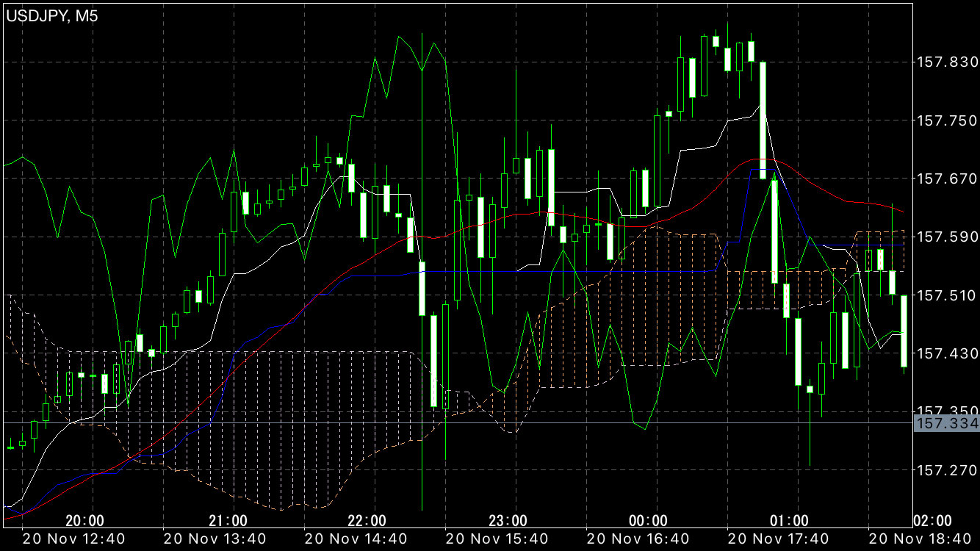The image size is (980, 551).
Task: Click the last candlestick on the chart
Action: pyautogui.click(x=904, y=331)
